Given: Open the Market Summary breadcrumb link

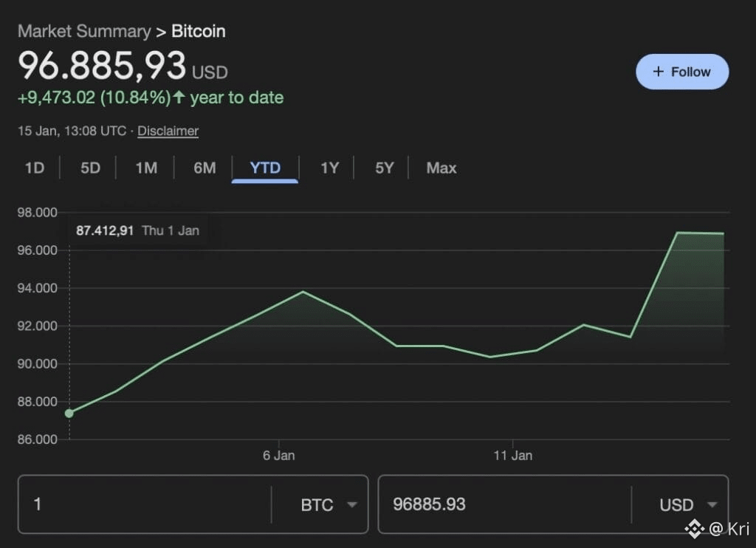Looking at the screenshot, I should pos(83,31).
